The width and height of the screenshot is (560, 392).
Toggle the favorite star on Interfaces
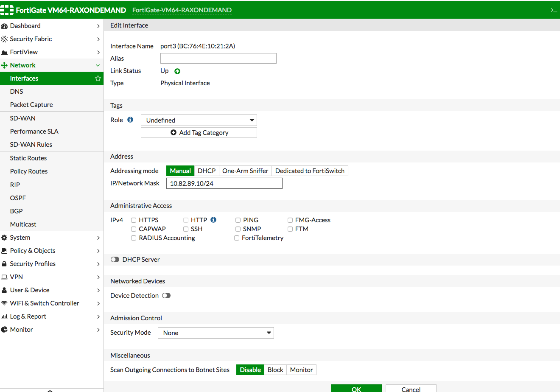click(98, 78)
